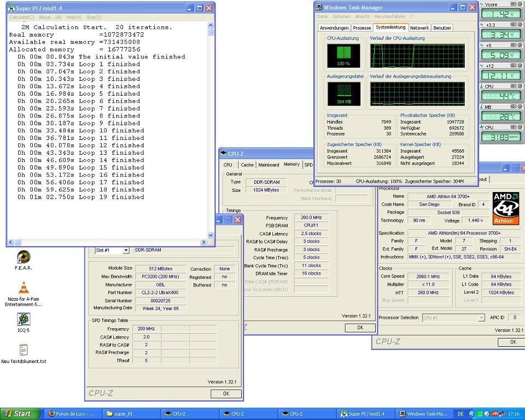525x420 pixels.
Task: Click Super PI window title icon
Action: coord(11,8)
